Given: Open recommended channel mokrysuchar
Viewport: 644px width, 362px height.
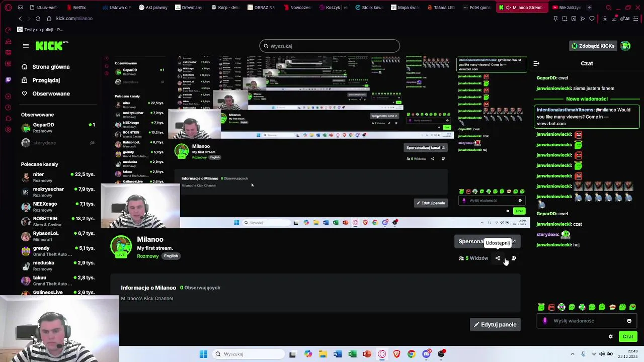Looking at the screenshot, I should pos(58,192).
